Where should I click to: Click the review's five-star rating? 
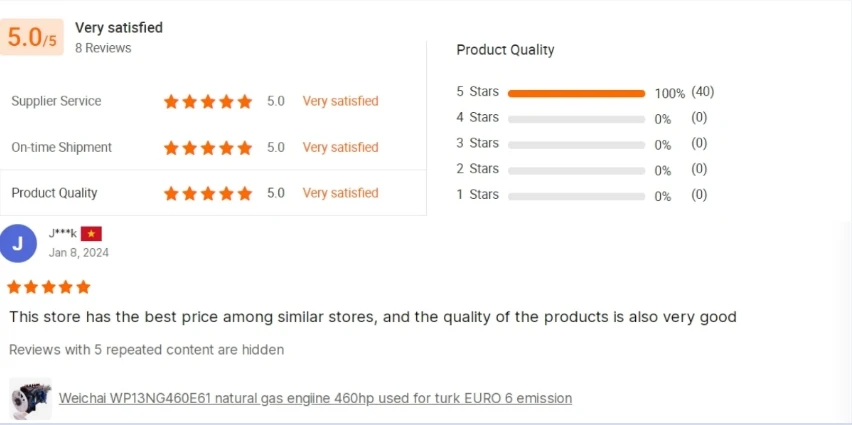(x=49, y=287)
